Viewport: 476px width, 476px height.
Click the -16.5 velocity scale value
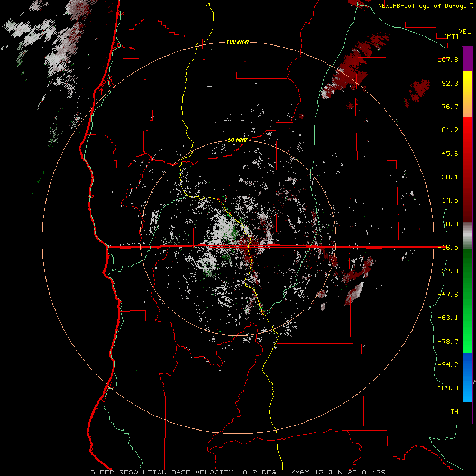coord(448,248)
